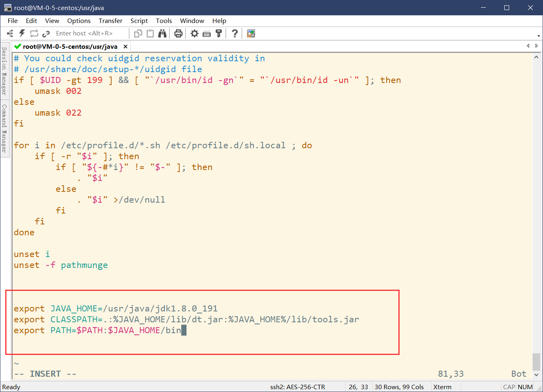Click the terminal scrollbar thumb

coord(536,361)
